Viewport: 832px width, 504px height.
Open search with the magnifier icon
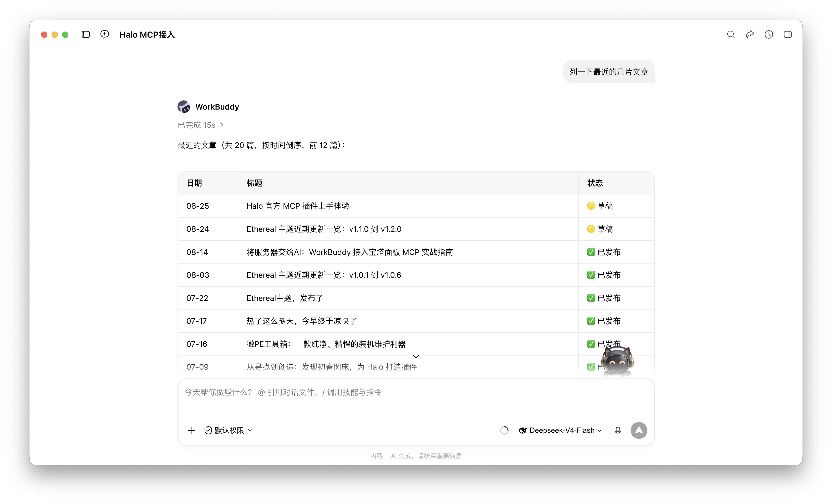click(731, 34)
